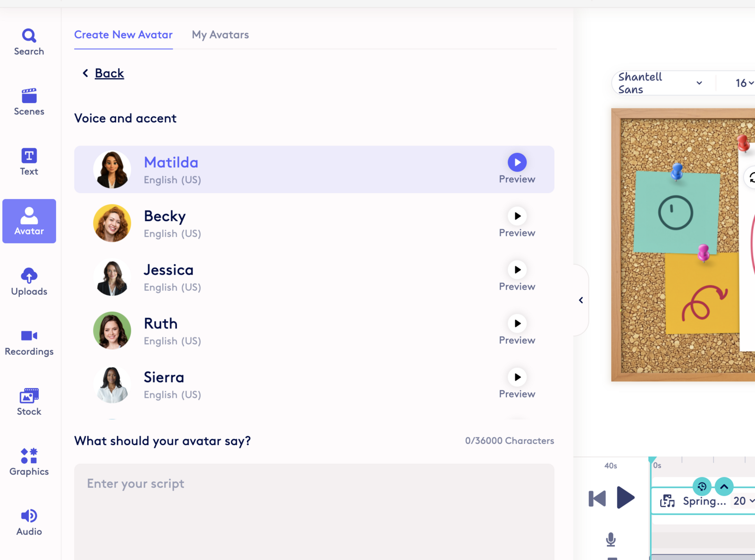Select the Ruth name text
The height and width of the screenshot is (560, 755).
tap(160, 324)
